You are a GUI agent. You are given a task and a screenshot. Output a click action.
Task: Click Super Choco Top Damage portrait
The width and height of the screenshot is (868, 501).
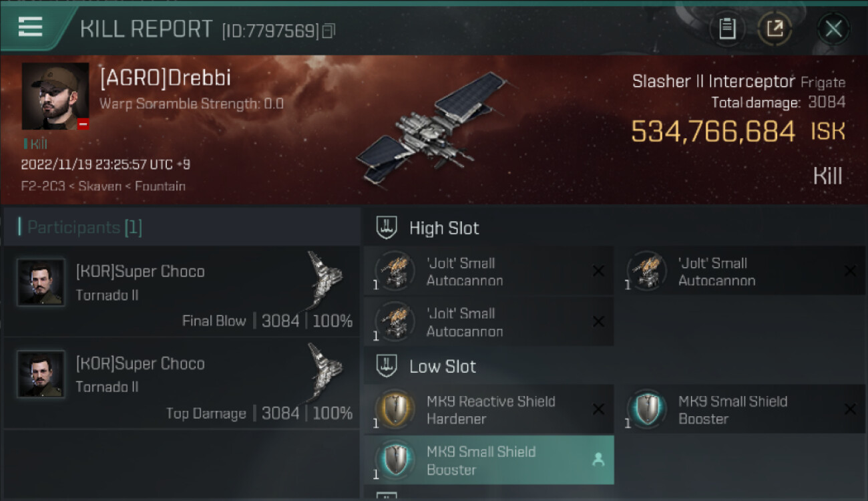click(x=41, y=375)
